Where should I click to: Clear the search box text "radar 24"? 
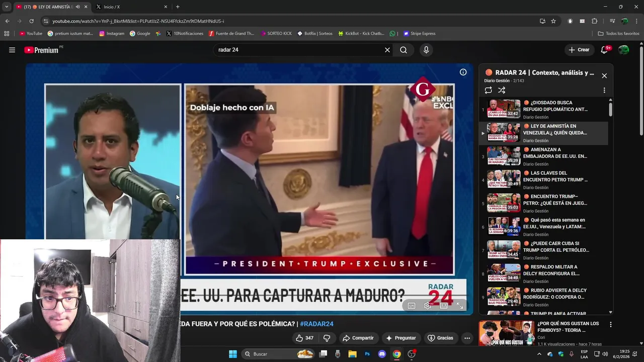(387, 50)
